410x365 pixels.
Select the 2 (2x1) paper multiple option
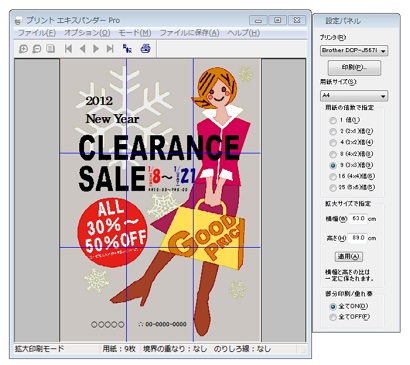point(351,131)
